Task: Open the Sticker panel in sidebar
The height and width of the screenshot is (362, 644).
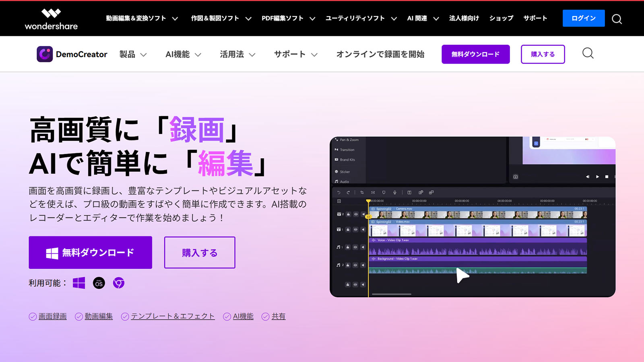Action: point(343,172)
